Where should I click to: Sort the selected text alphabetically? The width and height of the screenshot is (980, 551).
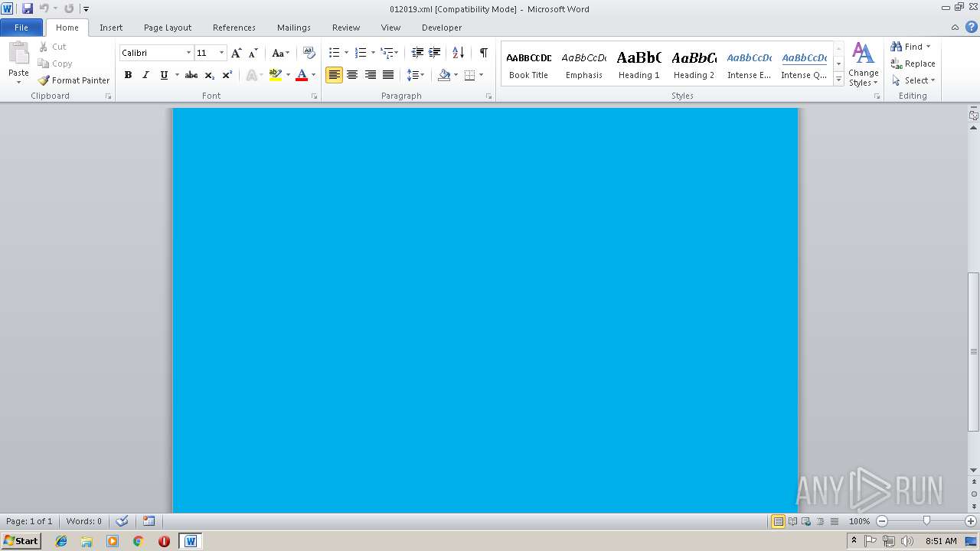pyautogui.click(x=459, y=53)
